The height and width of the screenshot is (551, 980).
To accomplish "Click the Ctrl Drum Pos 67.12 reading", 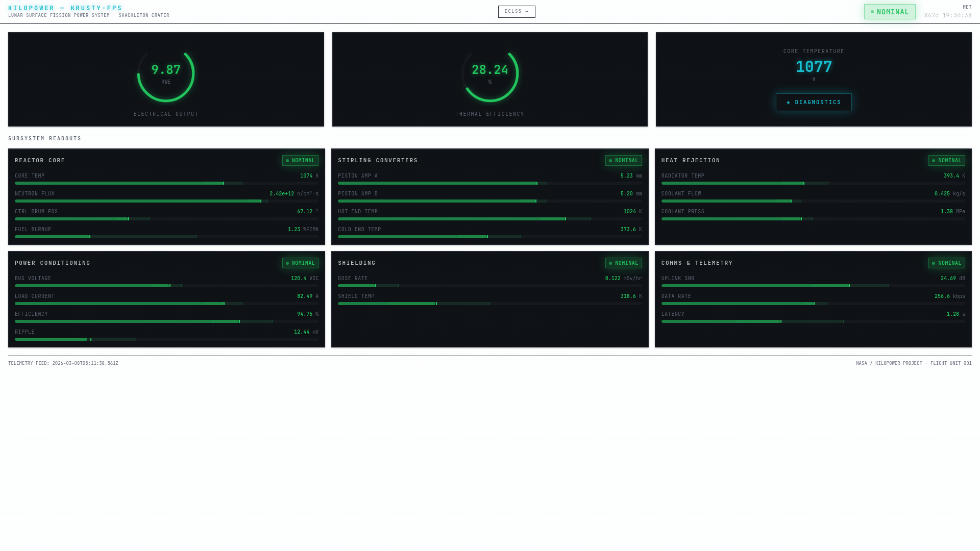I will pyautogui.click(x=308, y=212).
